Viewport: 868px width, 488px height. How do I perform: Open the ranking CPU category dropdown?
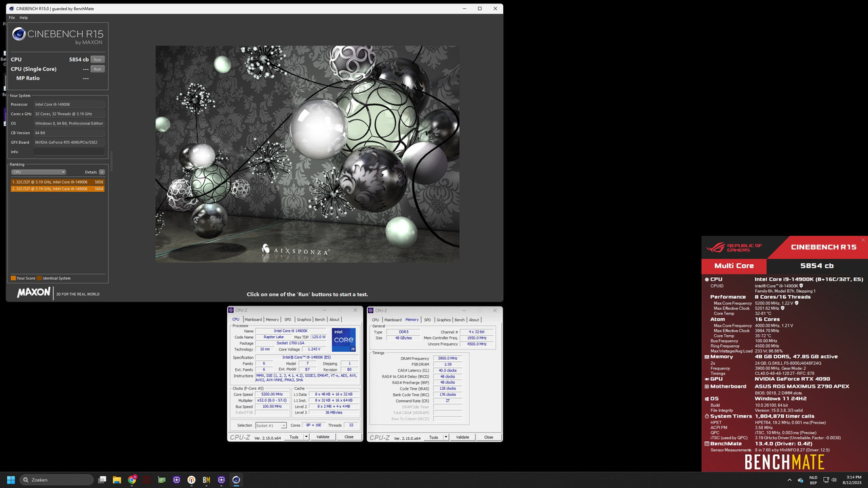(x=39, y=172)
